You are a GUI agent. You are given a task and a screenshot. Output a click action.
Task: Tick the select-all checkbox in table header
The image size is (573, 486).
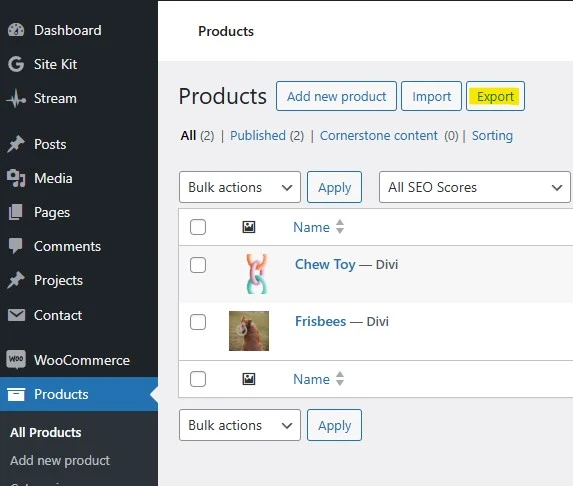click(198, 227)
